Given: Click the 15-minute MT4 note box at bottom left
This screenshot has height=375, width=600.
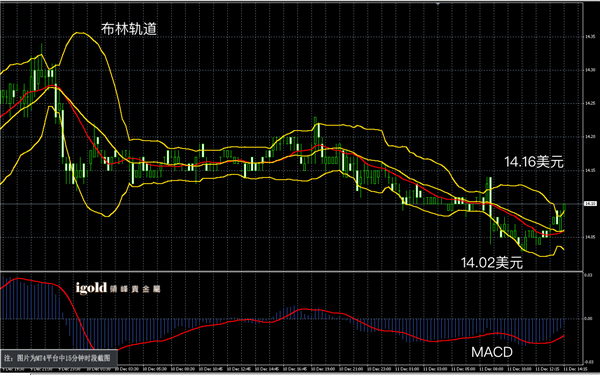Looking at the screenshot, I should click(59, 358).
